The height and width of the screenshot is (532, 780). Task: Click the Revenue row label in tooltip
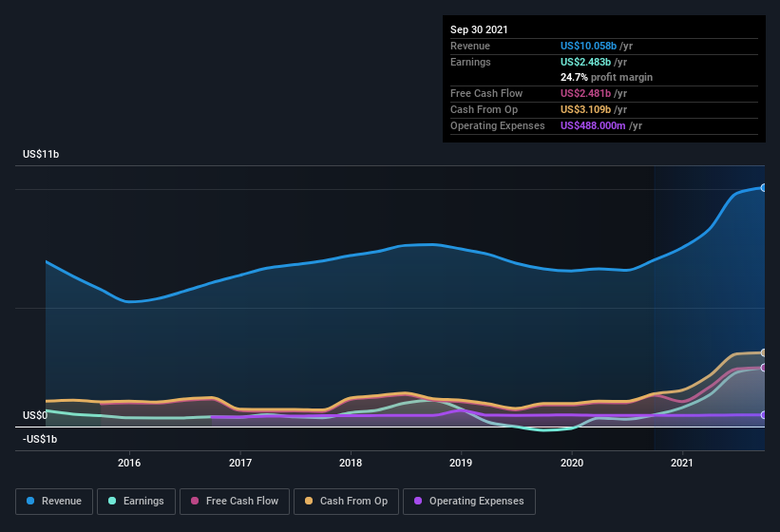coord(470,46)
